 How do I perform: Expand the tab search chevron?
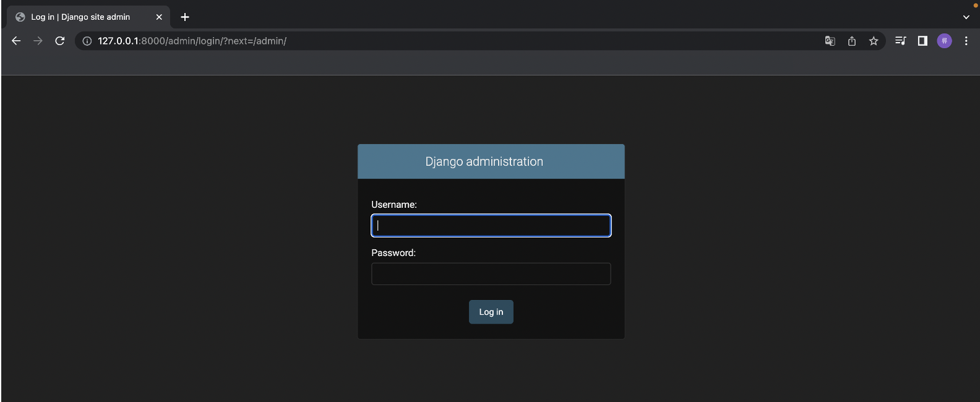(966, 17)
